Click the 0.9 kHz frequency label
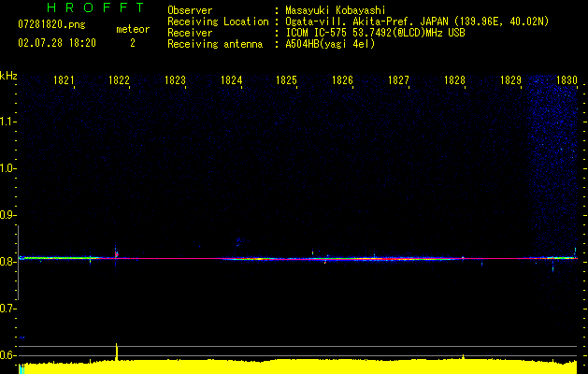This screenshot has width=588, height=374. point(7,215)
